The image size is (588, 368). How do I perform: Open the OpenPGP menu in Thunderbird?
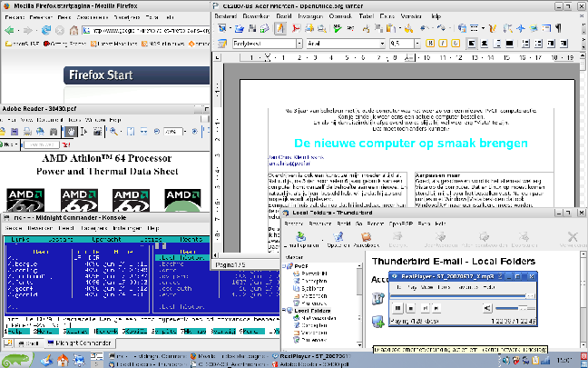pyautogui.click(x=400, y=224)
